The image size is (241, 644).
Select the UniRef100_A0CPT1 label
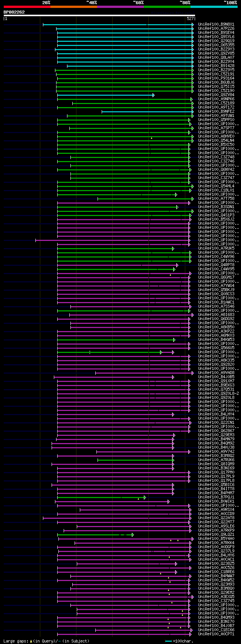pos(216,634)
